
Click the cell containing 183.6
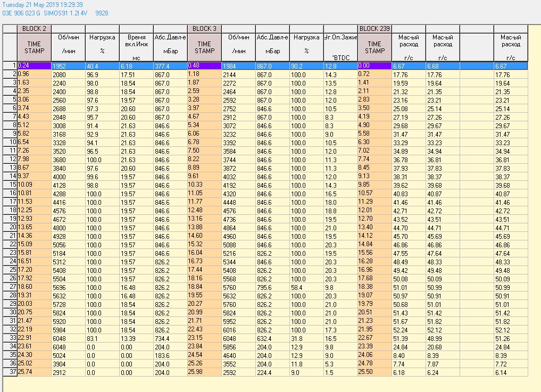pos(170,356)
